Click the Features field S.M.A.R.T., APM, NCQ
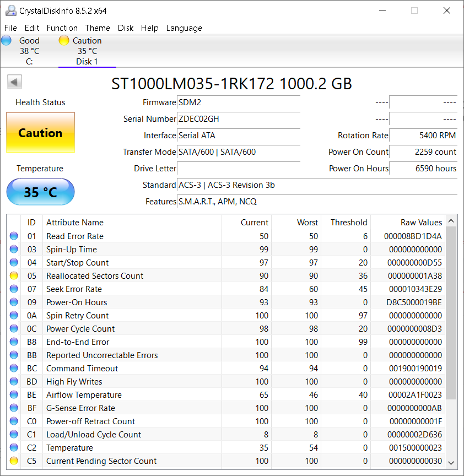 click(317, 202)
